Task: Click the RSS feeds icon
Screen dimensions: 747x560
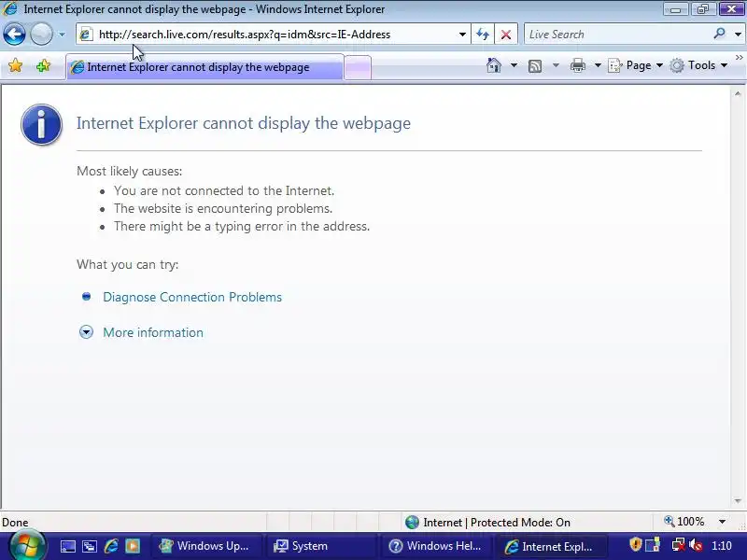Action: 535,65
